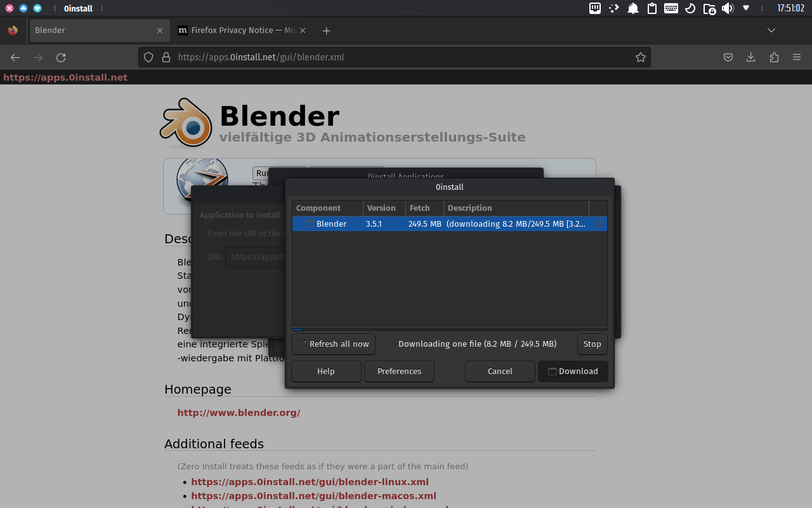Open the Extensions puzzle icon
The width and height of the screenshot is (812, 508).
click(x=774, y=57)
